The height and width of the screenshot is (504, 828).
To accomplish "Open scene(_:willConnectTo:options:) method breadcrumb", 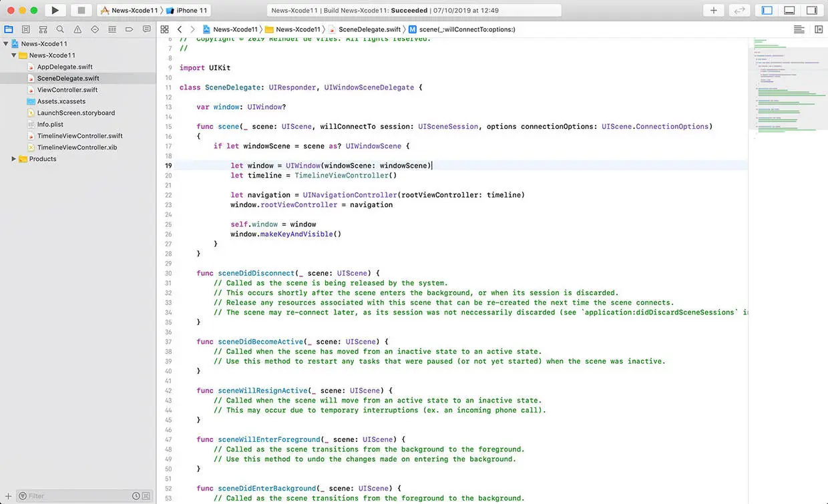I will coord(461,29).
